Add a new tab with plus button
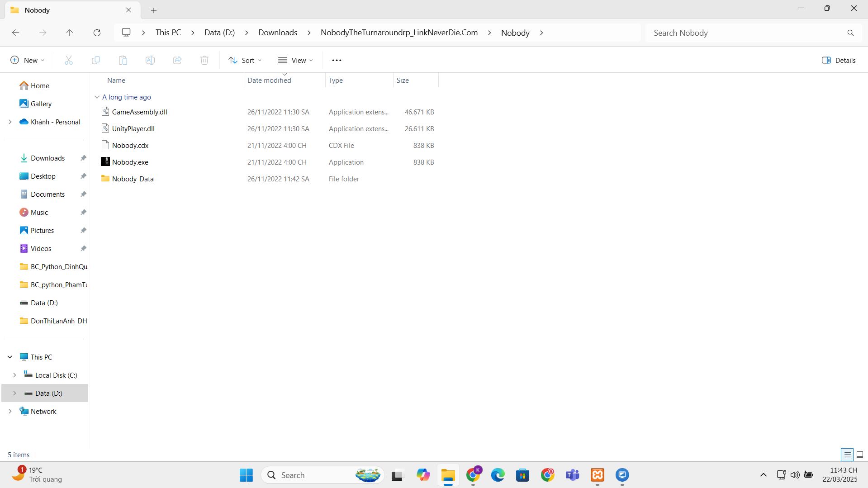868x488 pixels. click(x=154, y=10)
